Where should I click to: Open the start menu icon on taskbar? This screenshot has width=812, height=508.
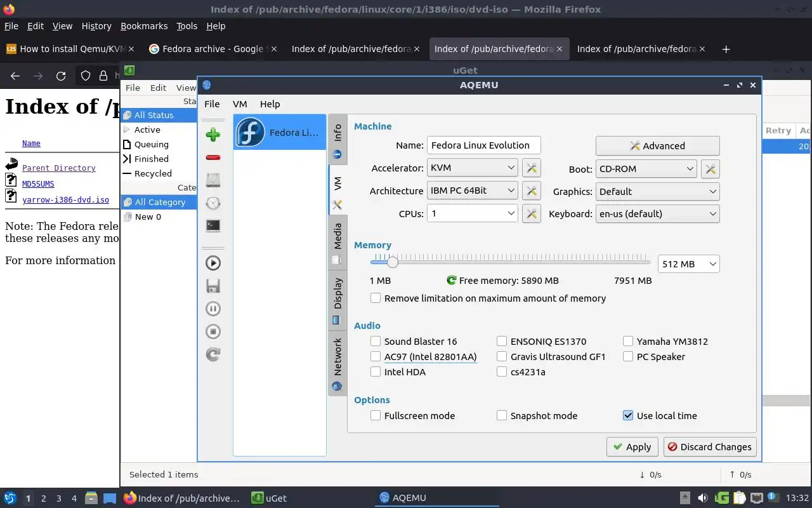pyautogui.click(x=10, y=498)
